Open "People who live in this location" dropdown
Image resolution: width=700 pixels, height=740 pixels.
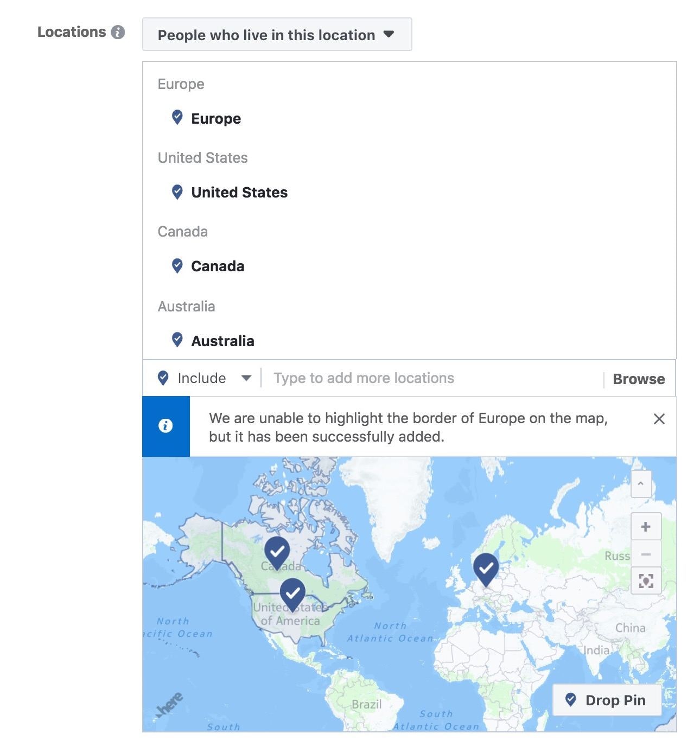[x=277, y=35]
